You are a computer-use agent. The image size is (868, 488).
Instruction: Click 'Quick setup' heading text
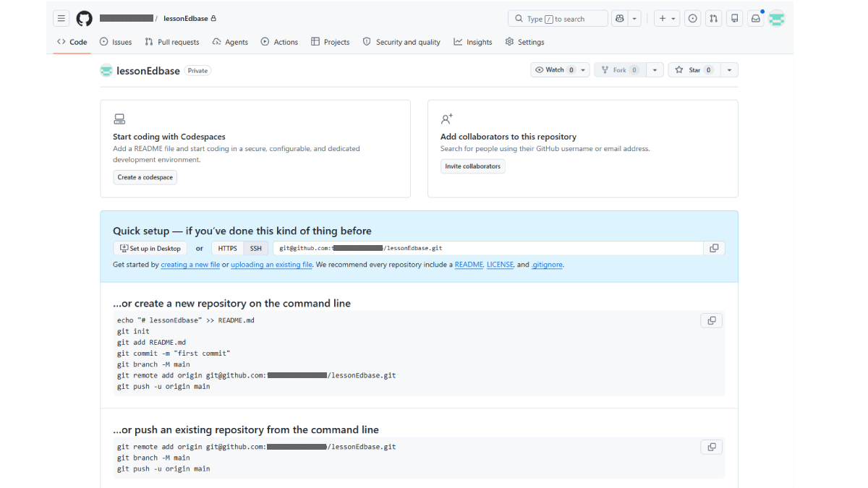pyautogui.click(x=242, y=231)
